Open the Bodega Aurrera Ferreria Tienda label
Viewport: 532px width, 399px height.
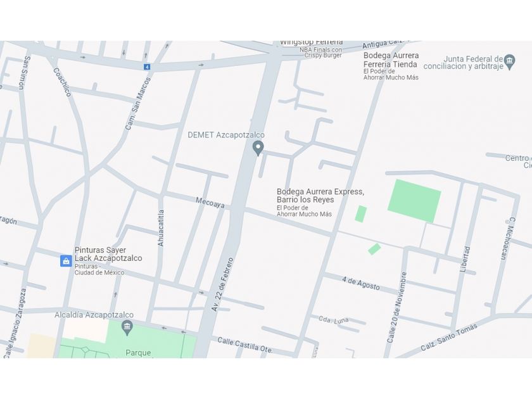coord(391,60)
